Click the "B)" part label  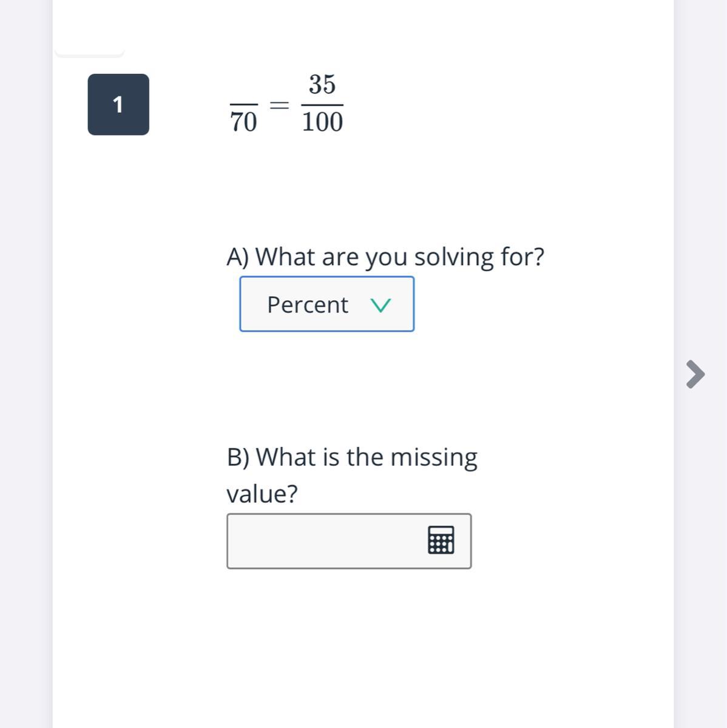click(x=238, y=457)
